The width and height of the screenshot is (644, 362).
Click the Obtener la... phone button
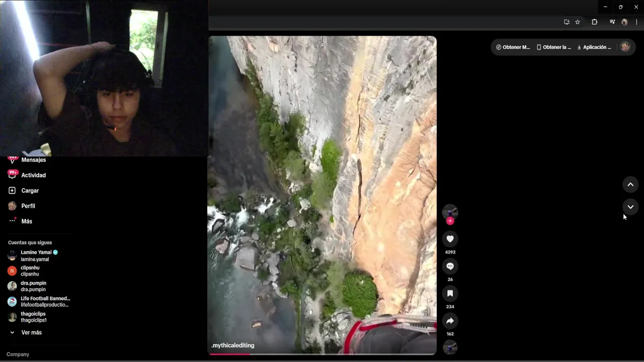pos(553,47)
